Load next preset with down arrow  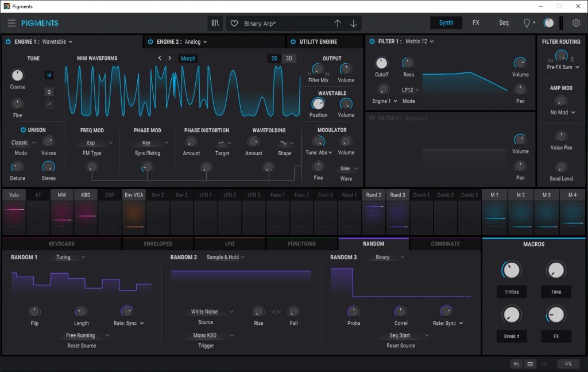pos(353,23)
